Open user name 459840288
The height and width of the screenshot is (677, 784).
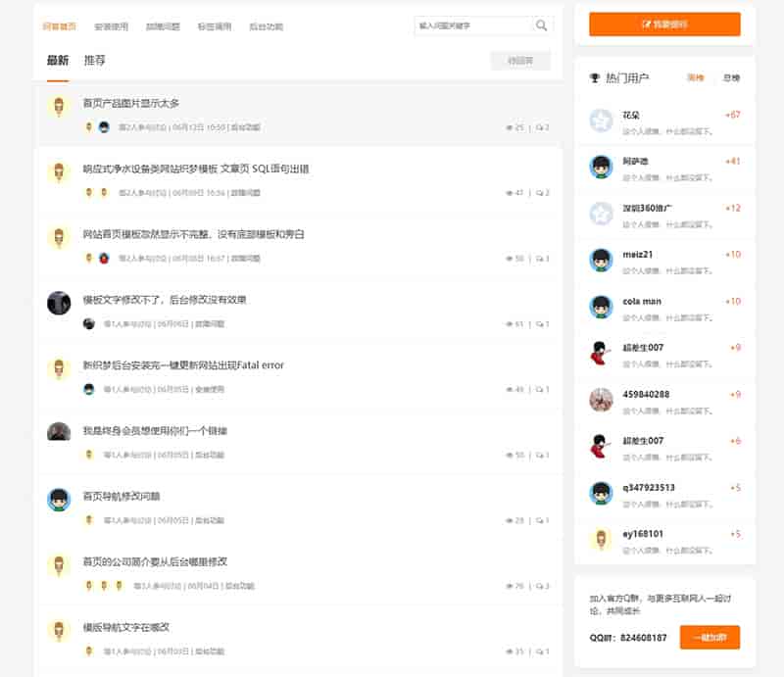click(x=646, y=395)
